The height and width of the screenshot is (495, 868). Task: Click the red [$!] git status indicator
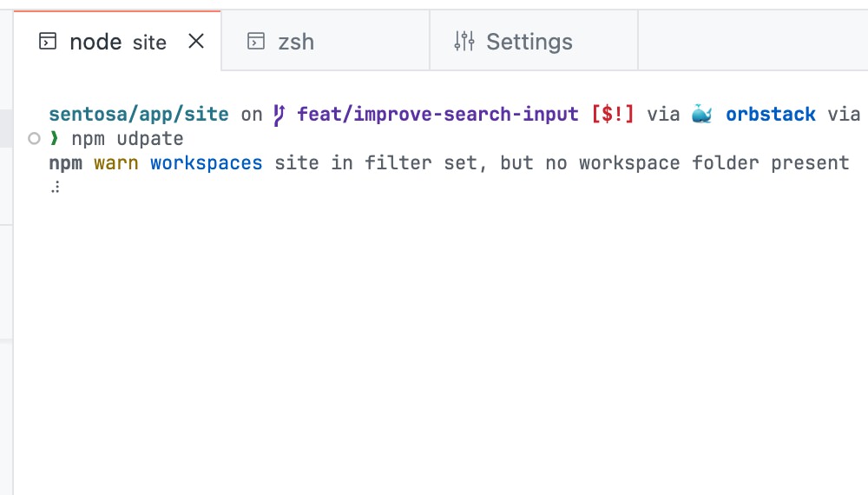pos(612,115)
